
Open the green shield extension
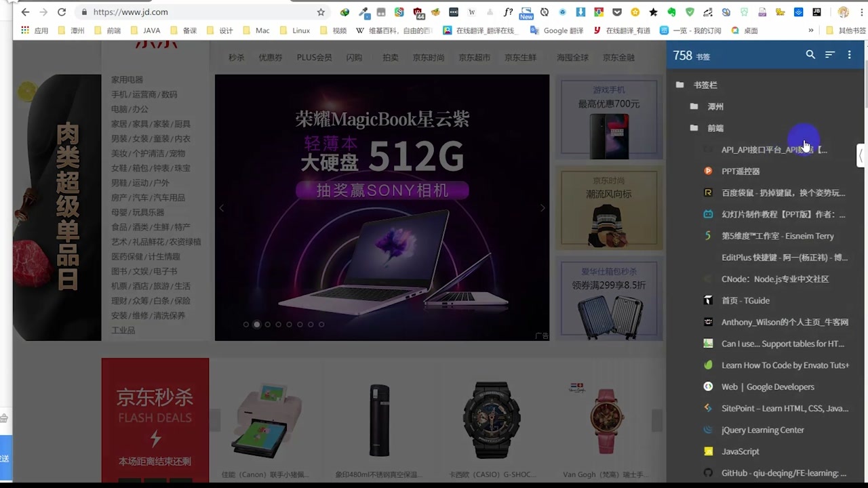[x=690, y=12]
